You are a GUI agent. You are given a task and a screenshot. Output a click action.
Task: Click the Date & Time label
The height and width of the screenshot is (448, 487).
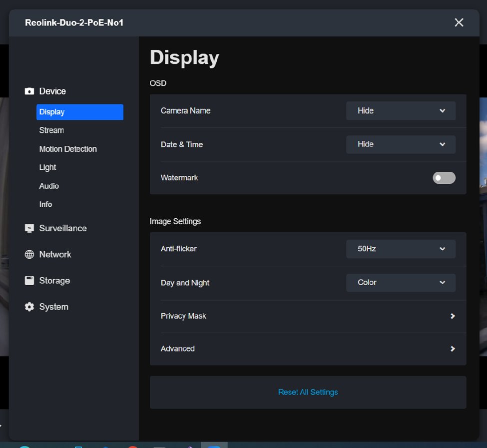(x=182, y=144)
